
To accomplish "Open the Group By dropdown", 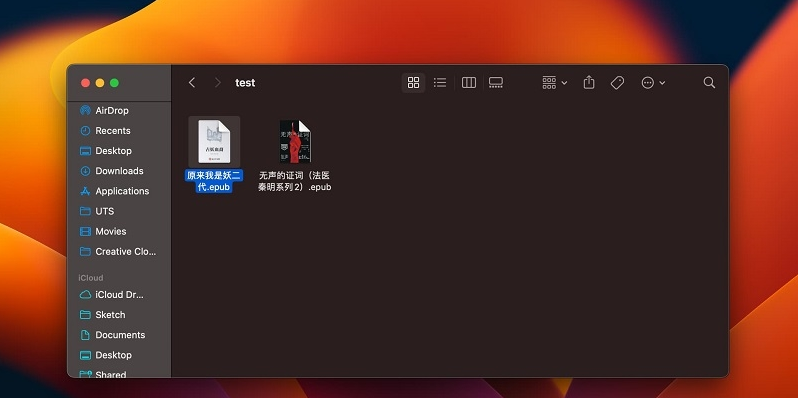I will click(554, 82).
